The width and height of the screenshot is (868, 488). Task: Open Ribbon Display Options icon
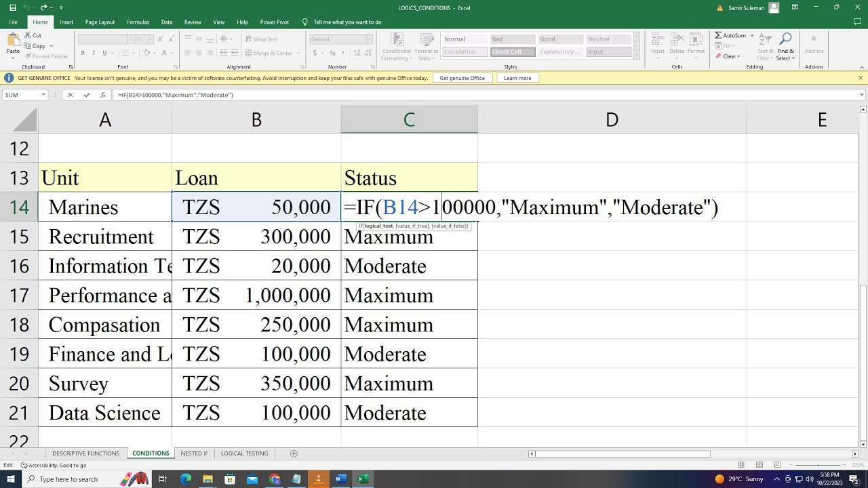(793, 7)
